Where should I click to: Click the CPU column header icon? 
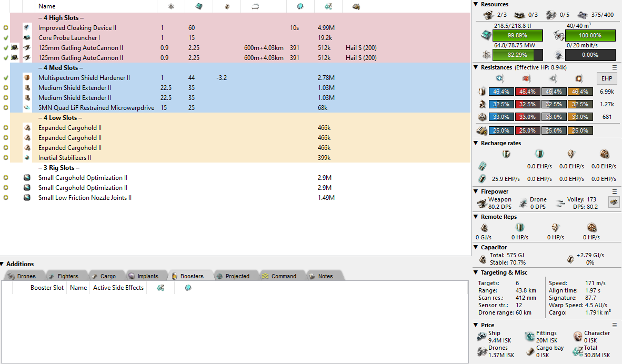coord(199,6)
